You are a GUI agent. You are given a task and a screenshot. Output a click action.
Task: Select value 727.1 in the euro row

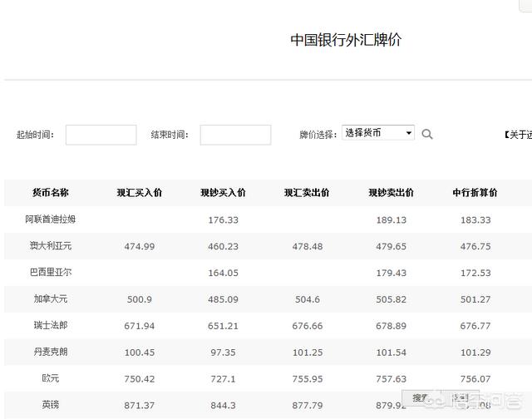click(x=224, y=379)
